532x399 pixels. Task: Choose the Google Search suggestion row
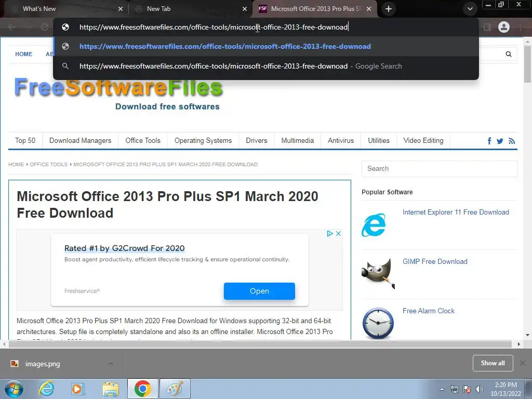point(266,66)
